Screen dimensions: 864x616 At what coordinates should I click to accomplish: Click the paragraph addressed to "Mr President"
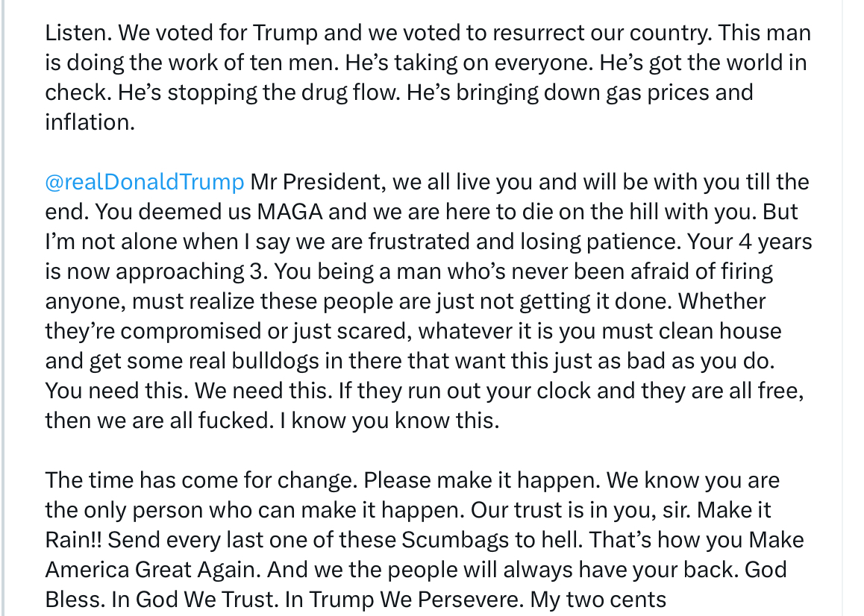point(425,301)
